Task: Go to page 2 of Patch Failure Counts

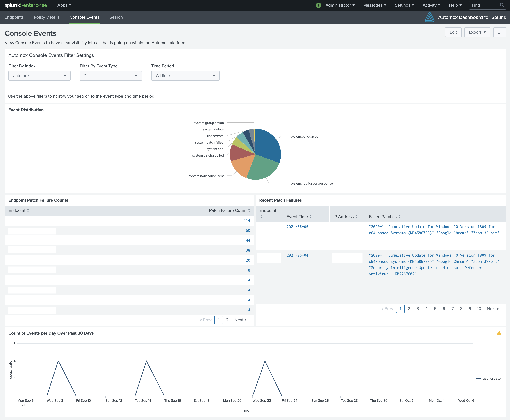Action: tap(227, 320)
